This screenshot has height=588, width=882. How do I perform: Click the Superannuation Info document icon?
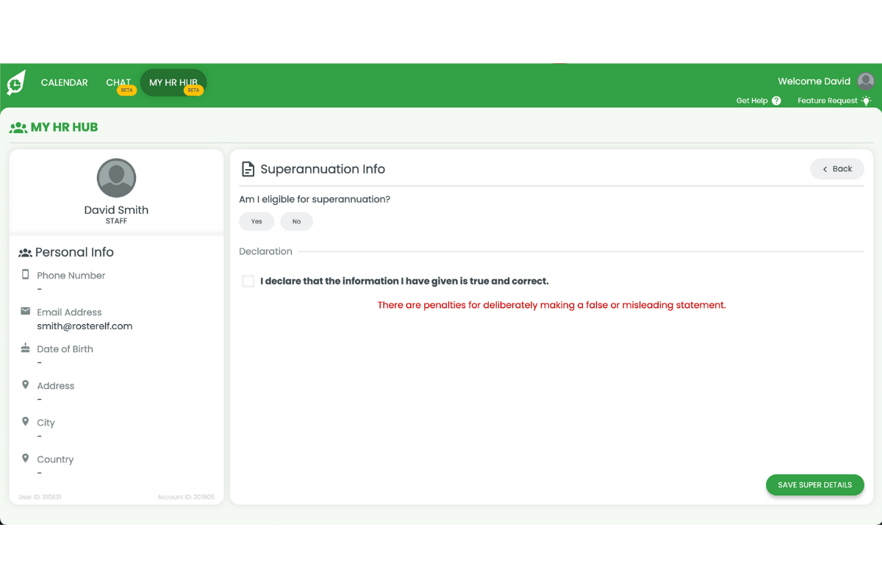click(248, 169)
